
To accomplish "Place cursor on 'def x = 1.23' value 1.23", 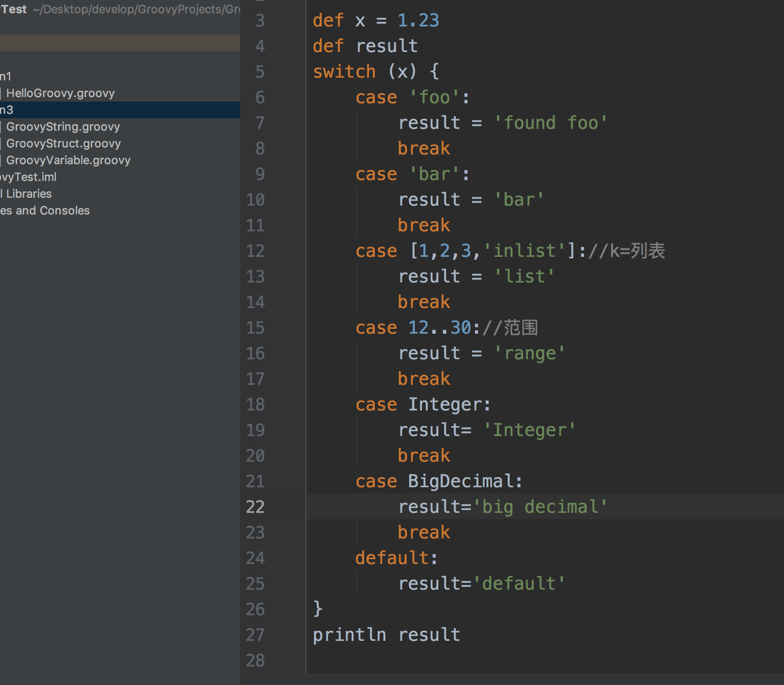I will (418, 20).
